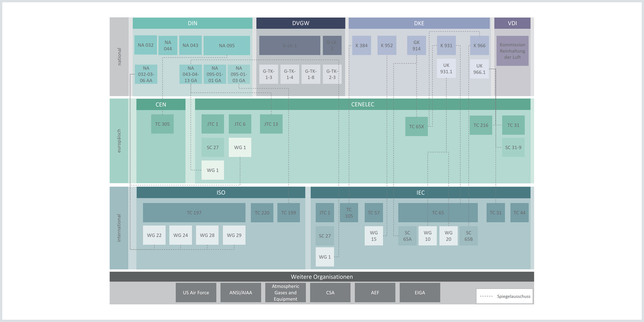644x322 pixels.
Task: Select the TC 44 box
Action: (519, 213)
